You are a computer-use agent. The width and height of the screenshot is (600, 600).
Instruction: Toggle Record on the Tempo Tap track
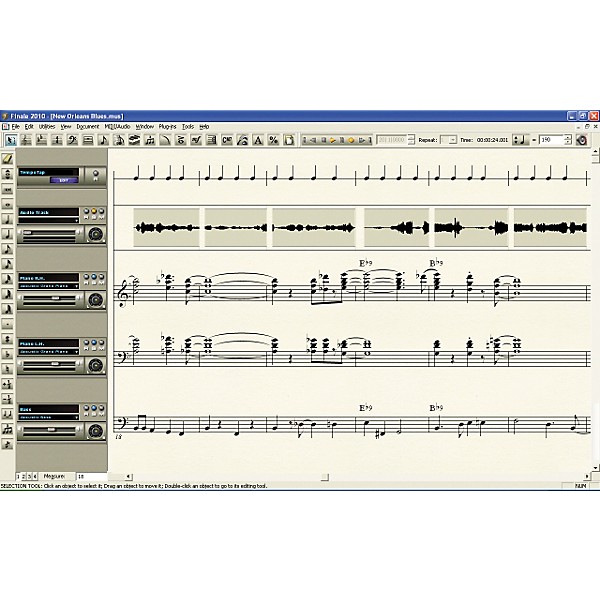pos(96,175)
